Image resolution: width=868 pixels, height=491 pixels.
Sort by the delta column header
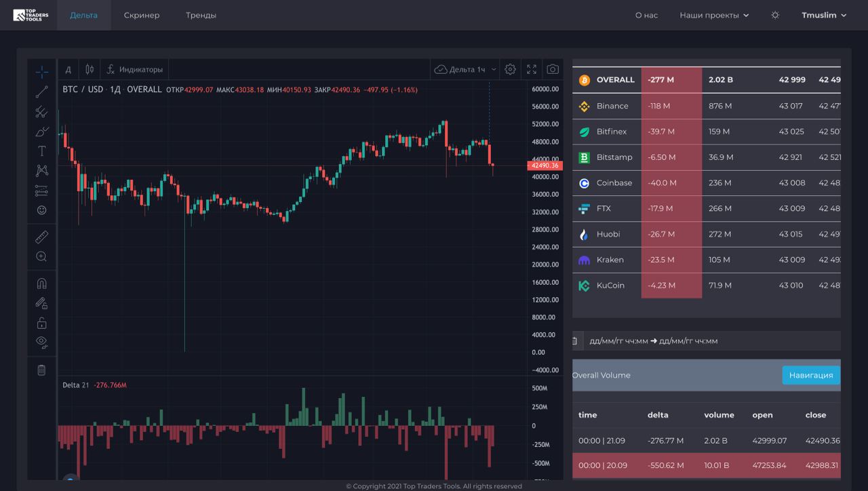[658, 415]
